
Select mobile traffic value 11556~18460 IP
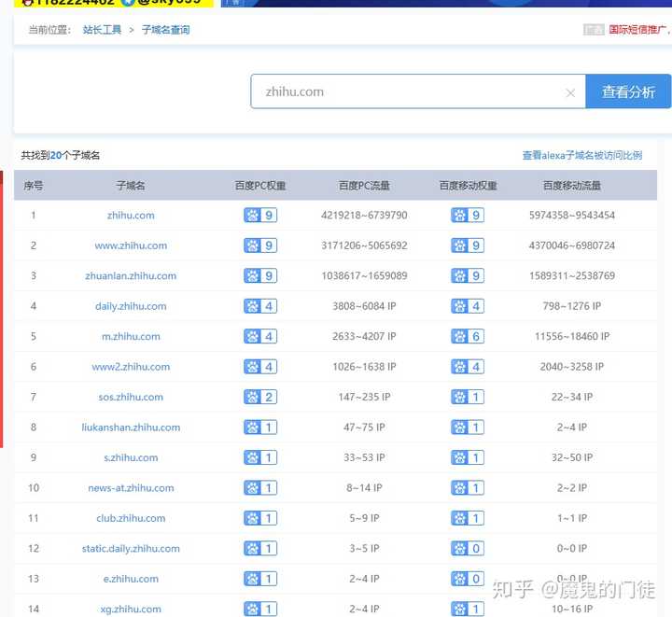(572, 336)
